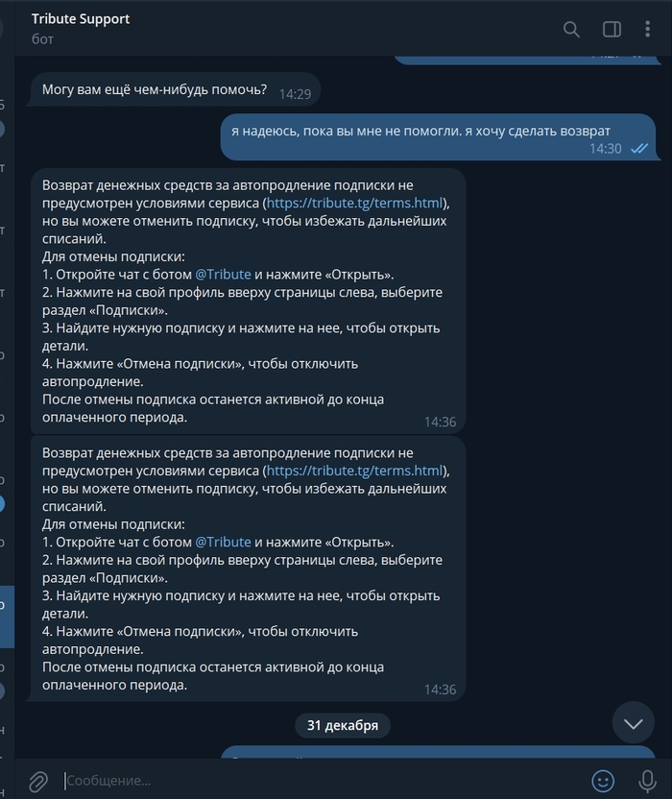Click the 31 декабря date badge
672x799 pixels.
click(343, 725)
